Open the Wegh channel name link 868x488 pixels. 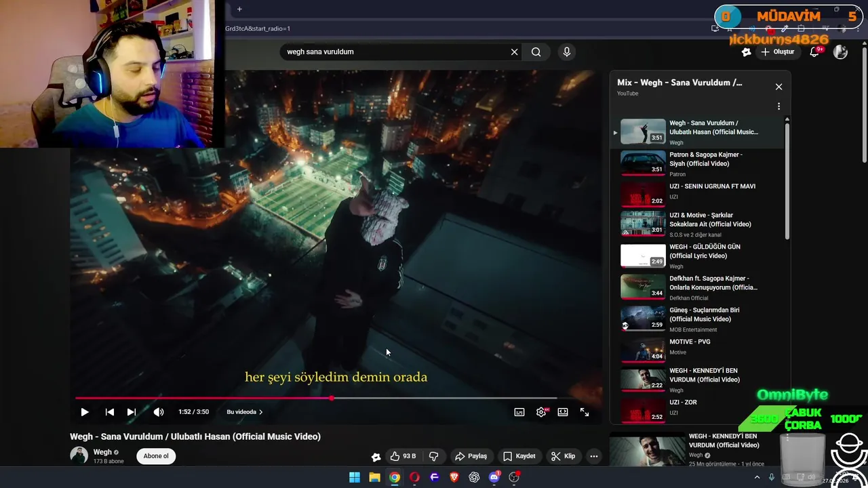tap(102, 452)
